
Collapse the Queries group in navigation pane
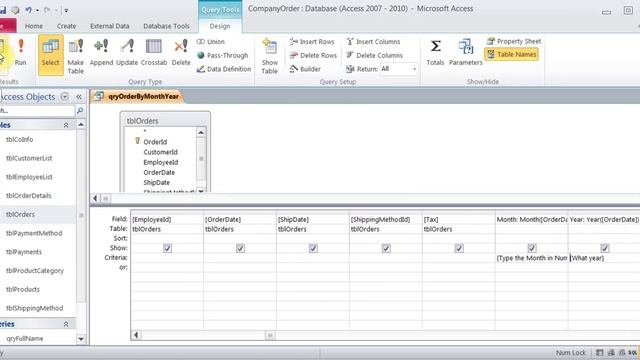pyautogui.click(x=66, y=324)
